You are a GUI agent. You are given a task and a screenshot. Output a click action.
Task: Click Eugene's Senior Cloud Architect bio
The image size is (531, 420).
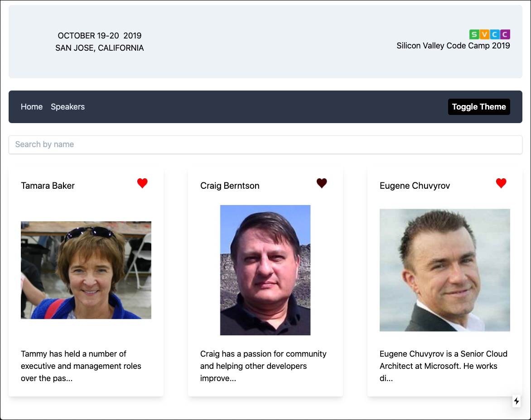pos(443,366)
